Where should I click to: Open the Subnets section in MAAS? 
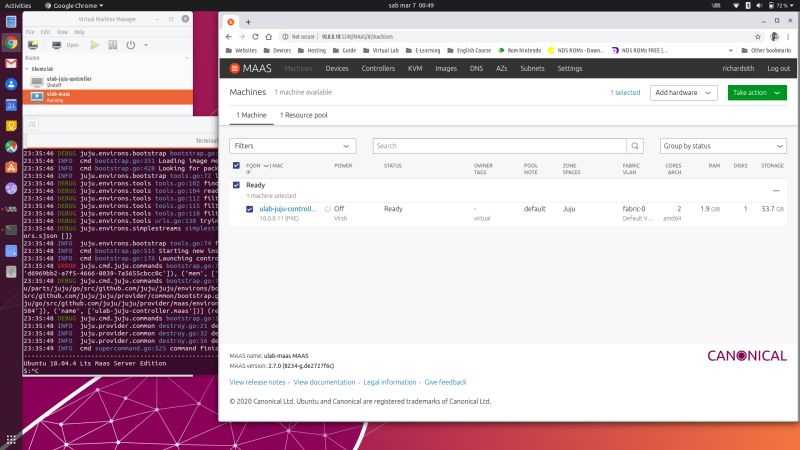[532, 68]
